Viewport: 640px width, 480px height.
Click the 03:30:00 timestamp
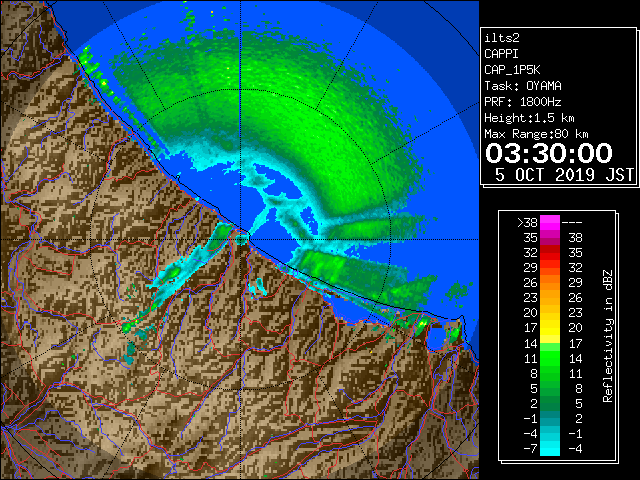tap(549, 153)
